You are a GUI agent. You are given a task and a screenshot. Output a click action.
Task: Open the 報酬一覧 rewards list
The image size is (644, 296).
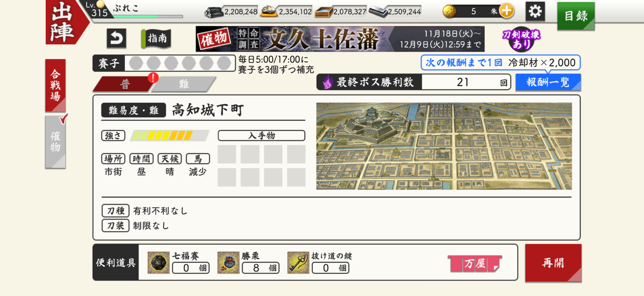[x=548, y=82]
